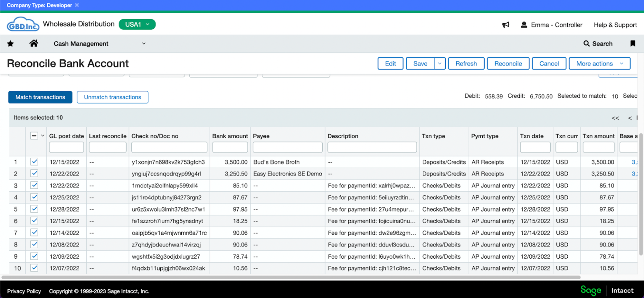The image size is (644, 298).
Task: Toggle the select-all checkbox in the header
Action: 34,135
